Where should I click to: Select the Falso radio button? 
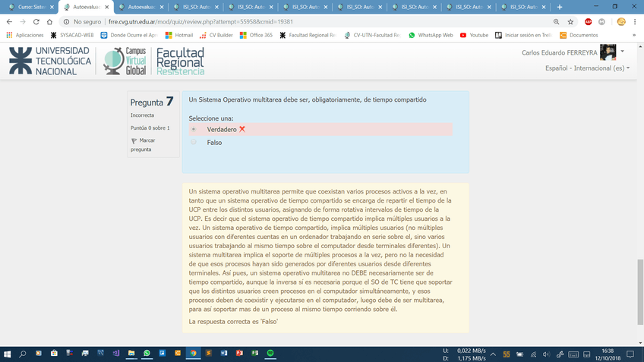point(194,142)
